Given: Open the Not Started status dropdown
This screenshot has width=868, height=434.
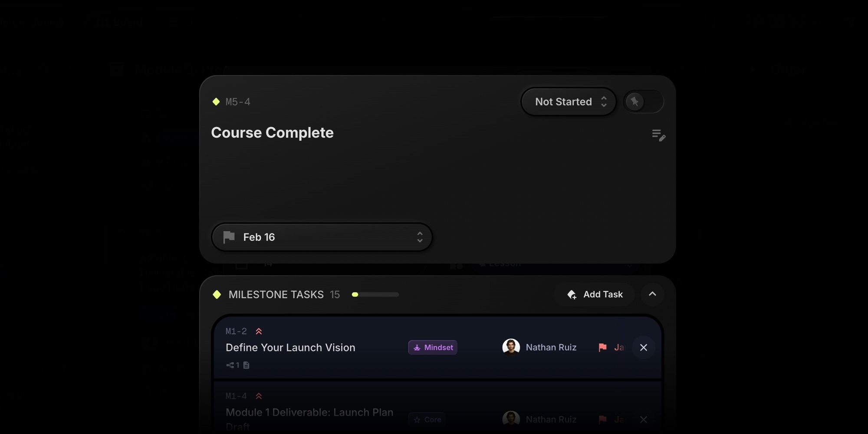Looking at the screenshot, I should [569, 101].
